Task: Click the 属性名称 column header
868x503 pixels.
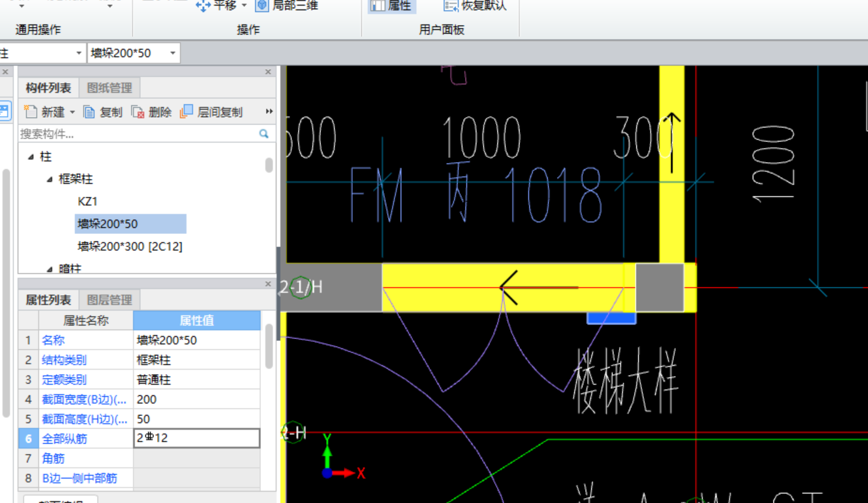Action: click(x=86, y=320)
